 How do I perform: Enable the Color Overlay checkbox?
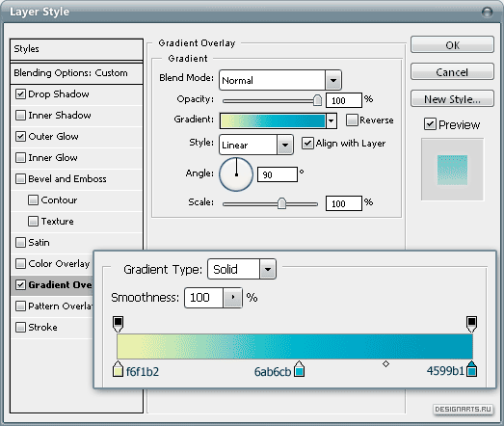click(x=20, y=264)
